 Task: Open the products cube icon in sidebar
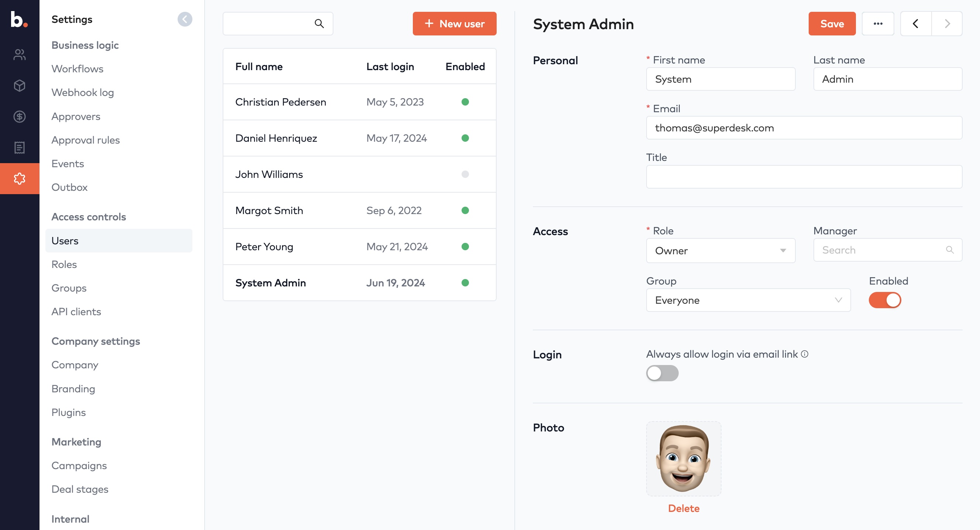coord(20,86)
